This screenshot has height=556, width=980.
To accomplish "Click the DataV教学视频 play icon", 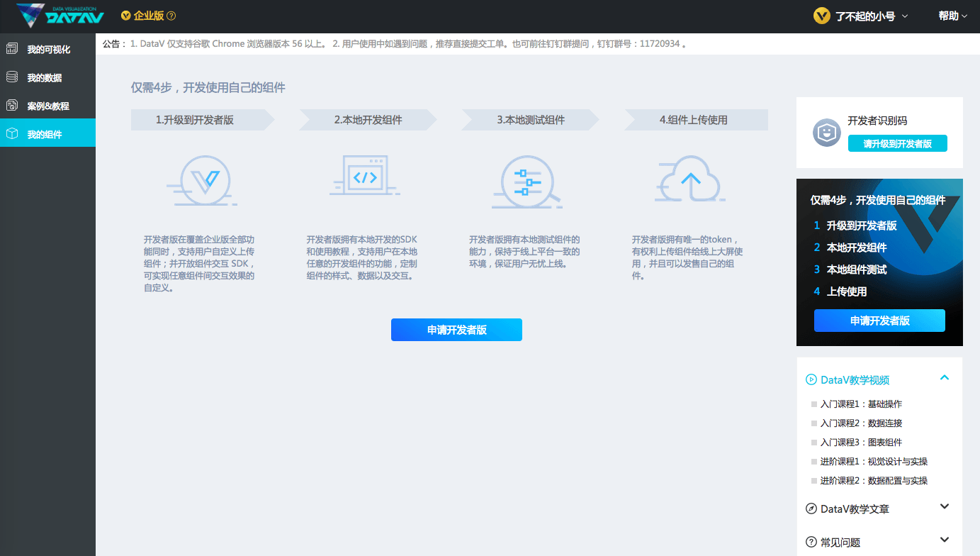I will pos(811,379).
